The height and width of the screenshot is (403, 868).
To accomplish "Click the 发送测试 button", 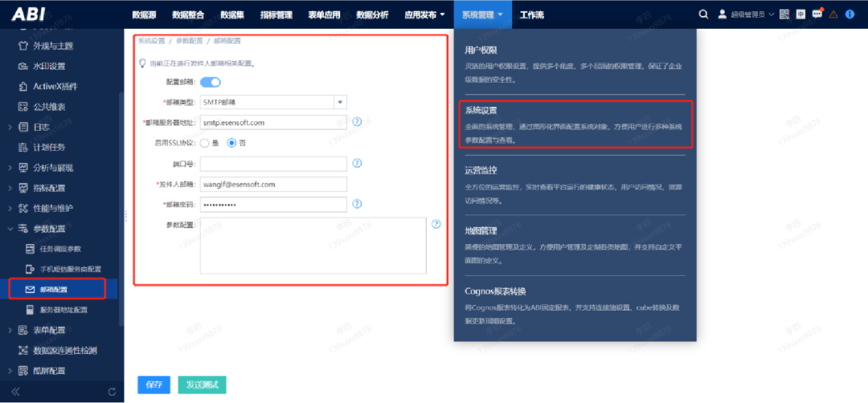I will [202, 385].
